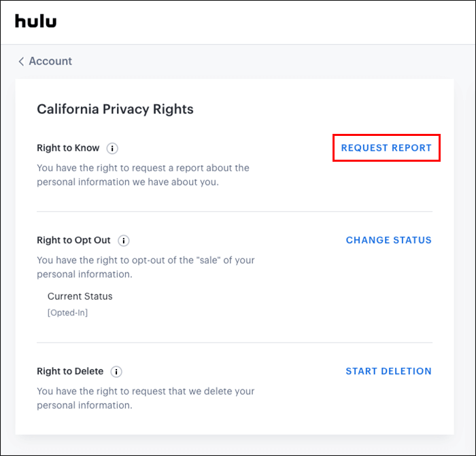Select the California Privacy Rights heading
The image size is (476, 456).
tap(115, 109)
